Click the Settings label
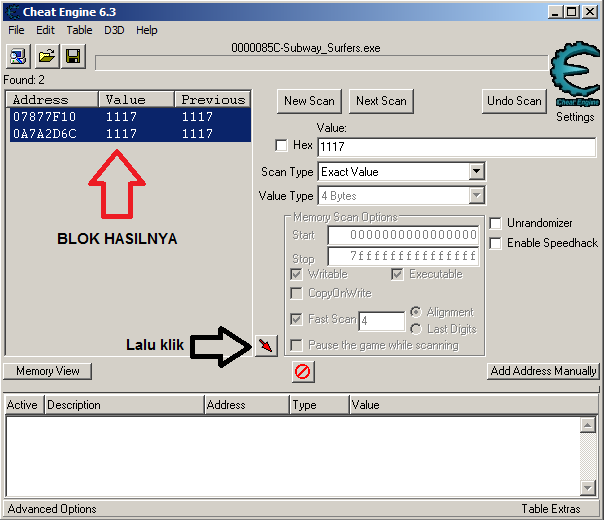Screen dimensions: 604x520 (x=575, y=117)
